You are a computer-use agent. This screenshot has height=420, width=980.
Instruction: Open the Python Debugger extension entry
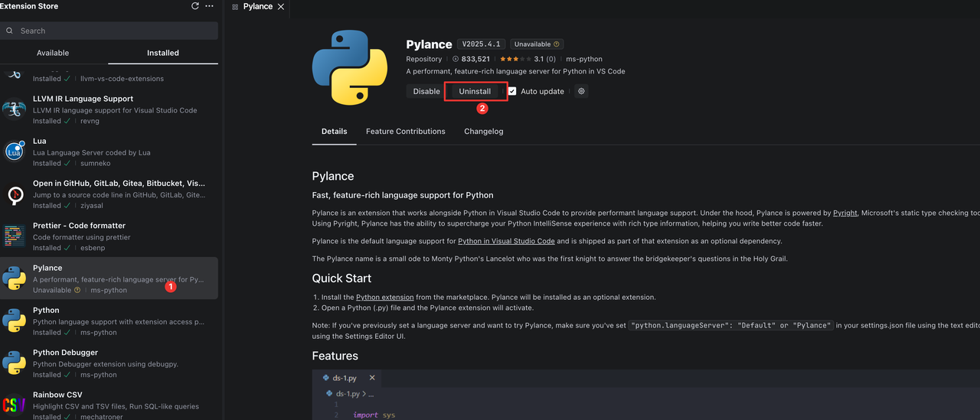click(x=65, y=353)
